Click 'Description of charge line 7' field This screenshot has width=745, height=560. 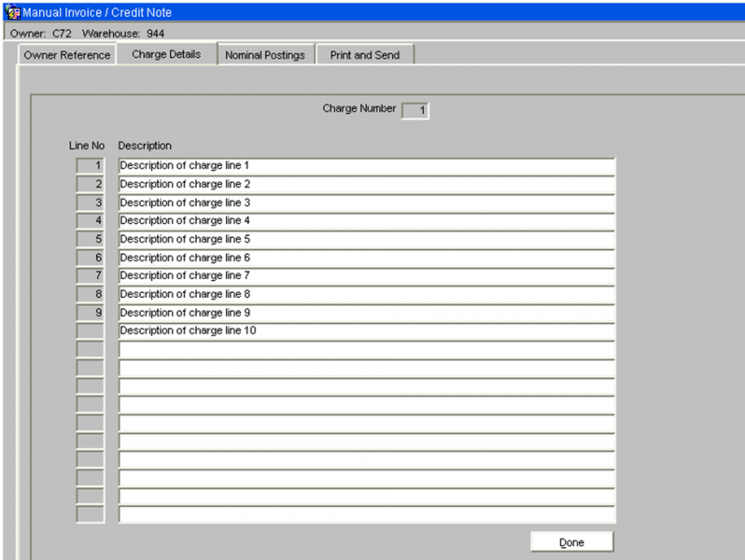pyautogui.click(x=367, y=276)
